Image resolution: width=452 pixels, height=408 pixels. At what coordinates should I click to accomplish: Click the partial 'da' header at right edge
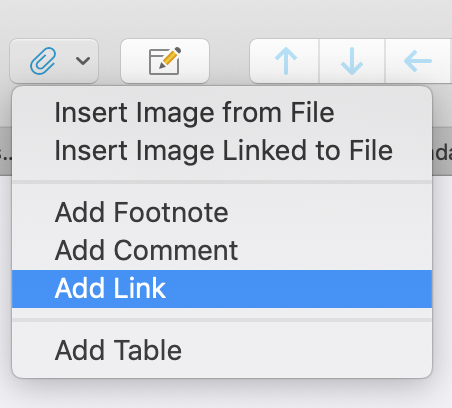click(442, 152)
